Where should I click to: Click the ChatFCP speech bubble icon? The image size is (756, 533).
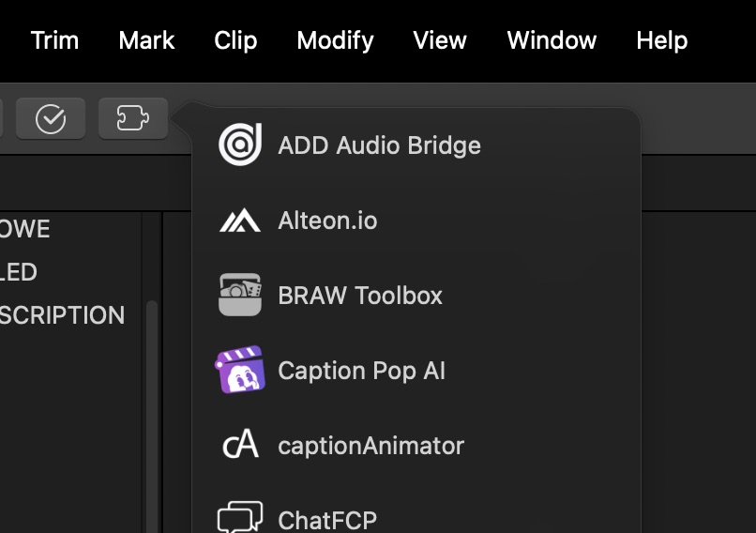[x=240, y=517]
